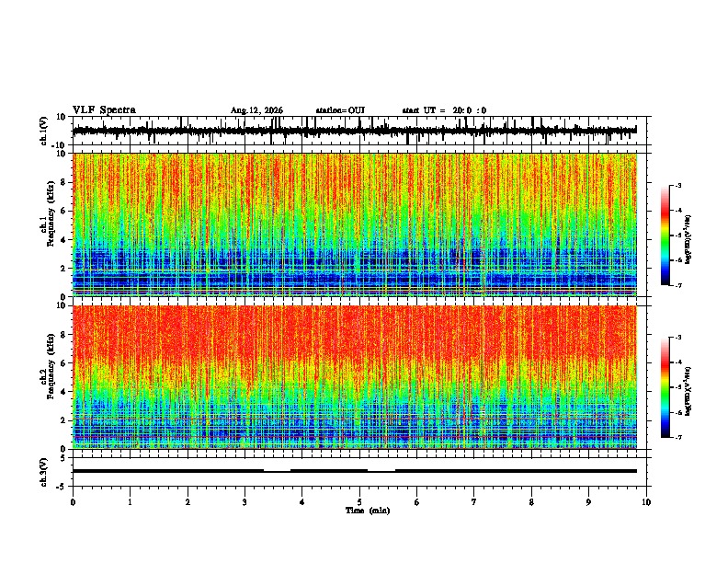
Task: Click the "station=OUI" header text
Action: pos(340,110)
